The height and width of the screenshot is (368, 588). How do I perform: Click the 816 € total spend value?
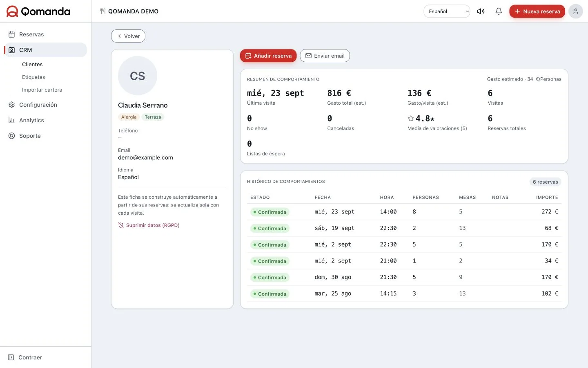click(x=339, y=93)
